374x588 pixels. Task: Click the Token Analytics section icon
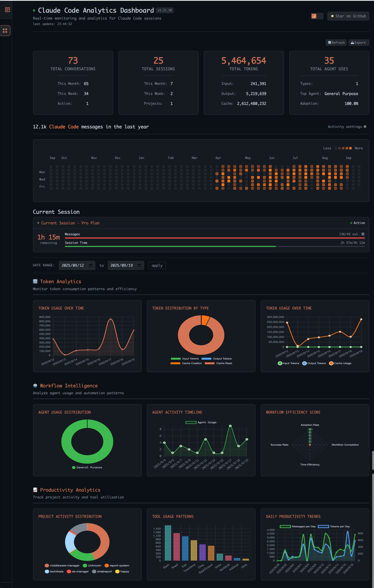pyautogui.click(x=35, y=281)
